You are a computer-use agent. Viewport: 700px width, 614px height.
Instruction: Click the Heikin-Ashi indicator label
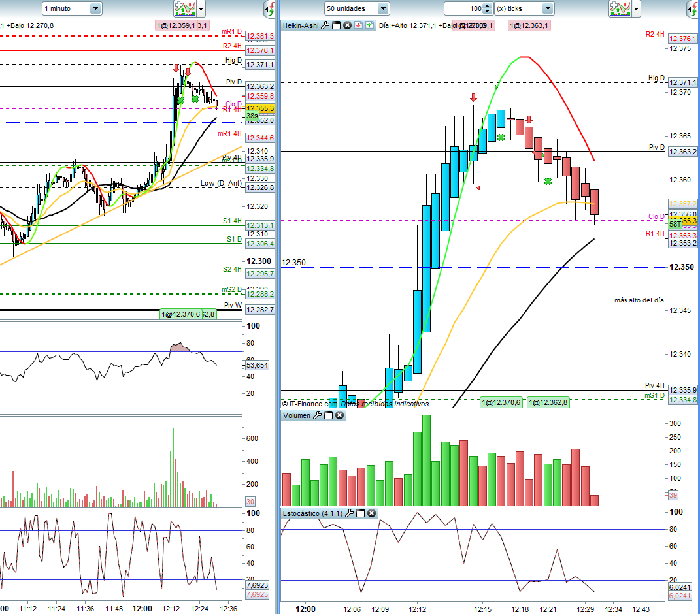[x=301, y=25]
